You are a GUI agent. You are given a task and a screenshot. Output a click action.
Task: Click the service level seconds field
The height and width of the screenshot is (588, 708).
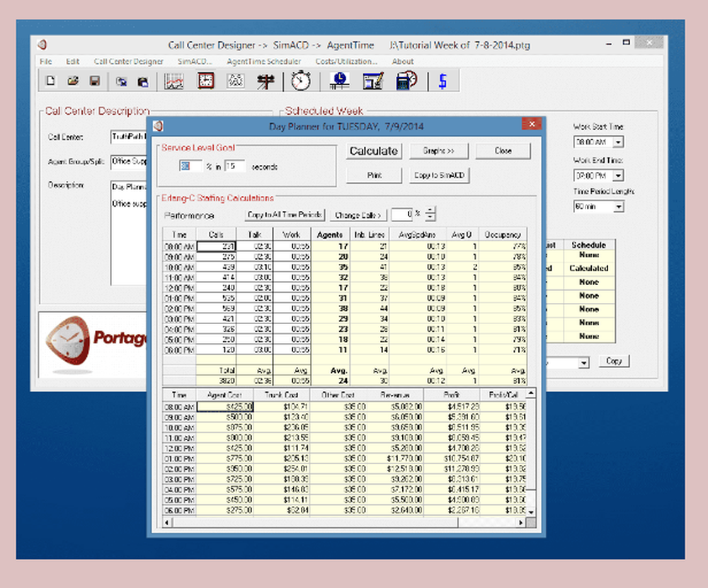[234, 166]
